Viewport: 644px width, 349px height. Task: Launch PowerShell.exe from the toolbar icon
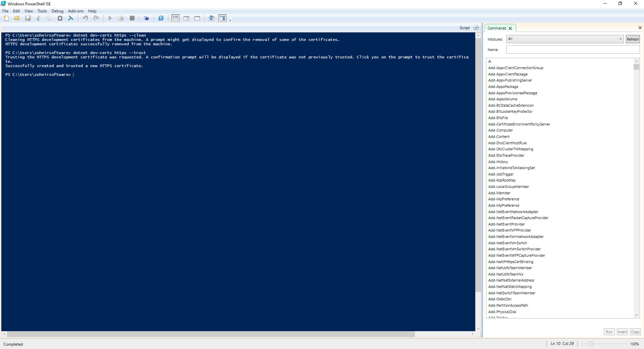pos(161,18)
